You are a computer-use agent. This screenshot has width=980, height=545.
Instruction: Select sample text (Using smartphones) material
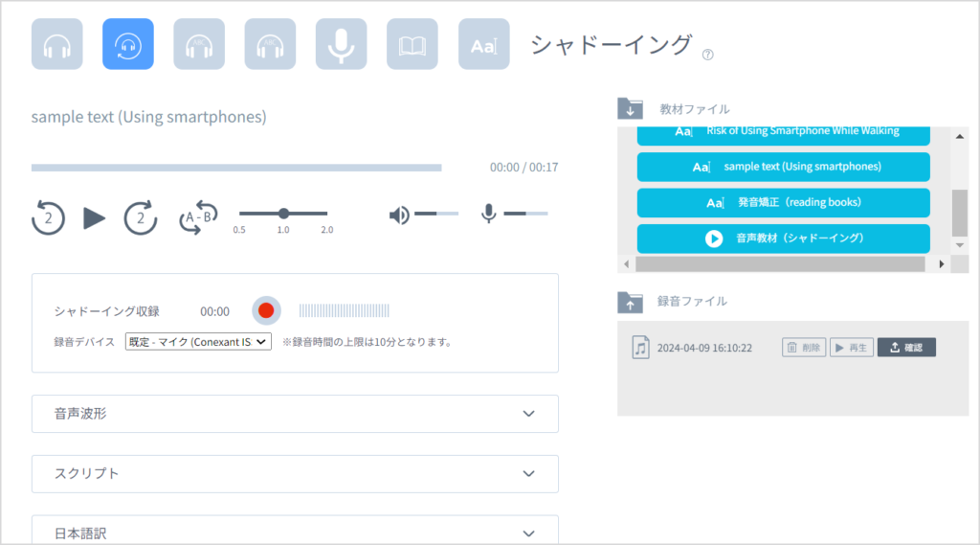pos(784,167)
